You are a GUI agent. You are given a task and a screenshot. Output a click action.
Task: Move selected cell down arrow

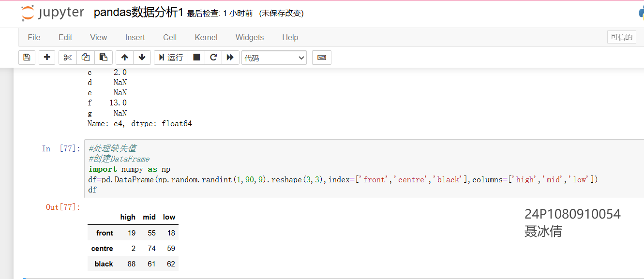(x=142, y=58)
